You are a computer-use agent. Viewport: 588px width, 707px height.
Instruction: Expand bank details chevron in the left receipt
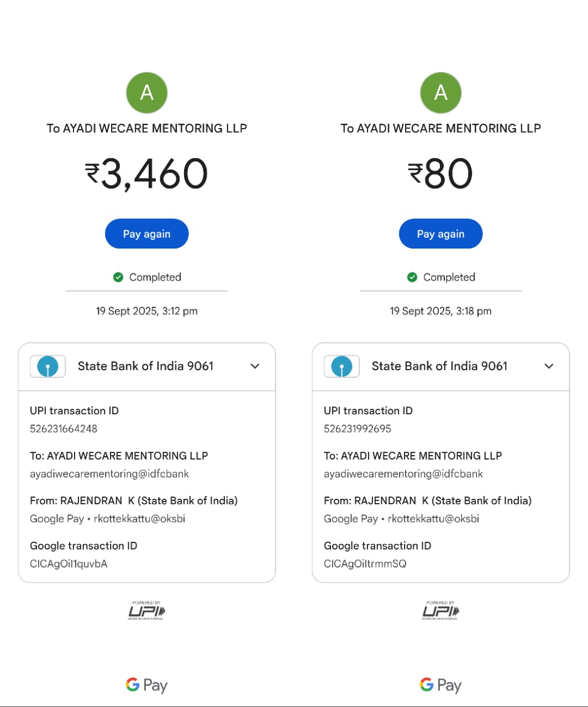coord(255,366)
